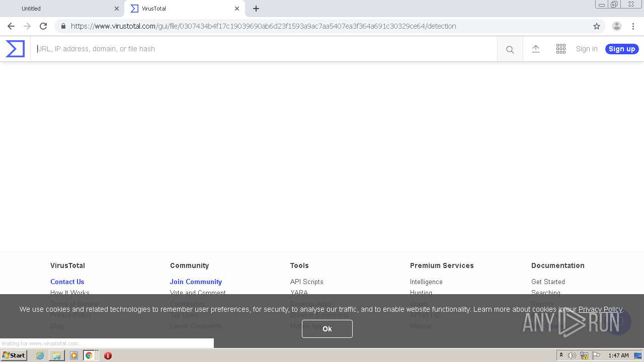Screen dimensions: 644x362
Task: Open the volume speaker tray icon
Action: click(572, 355)
